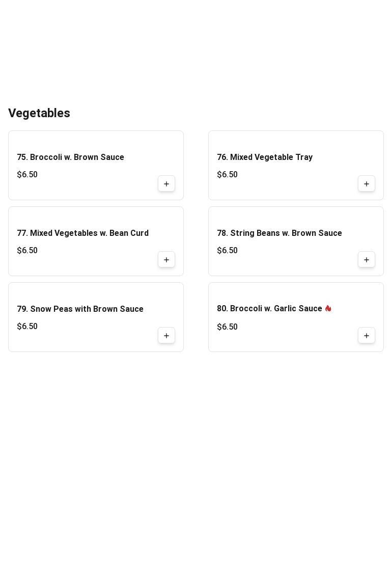
Task: Click price of Broccoli w. Garlic Sauce
Action: 227,327
